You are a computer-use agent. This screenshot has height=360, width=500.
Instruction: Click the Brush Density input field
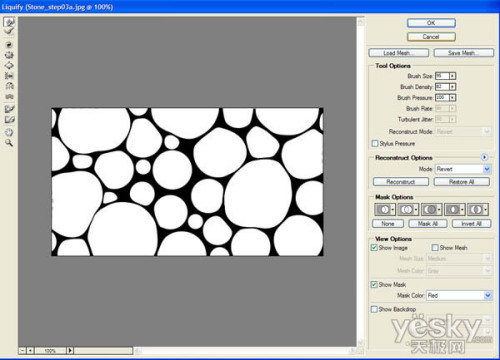pos(442,87)
